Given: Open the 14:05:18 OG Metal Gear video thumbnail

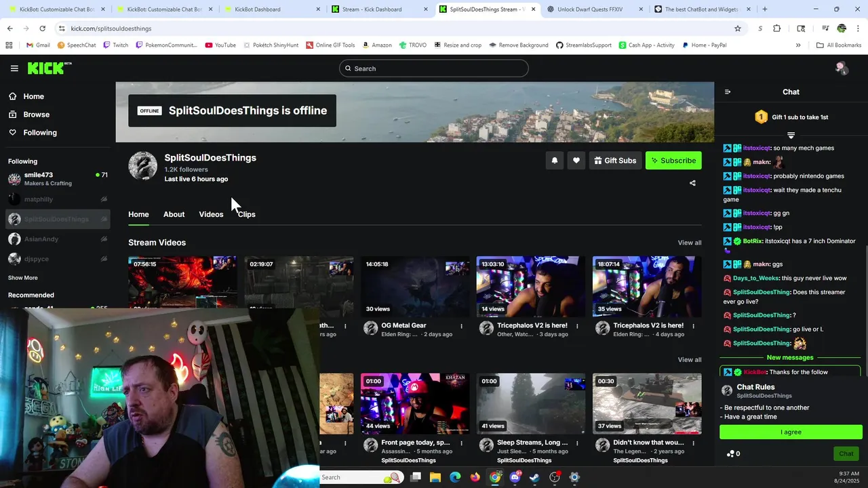Looking at the screenshot, I should coord(415,287).
